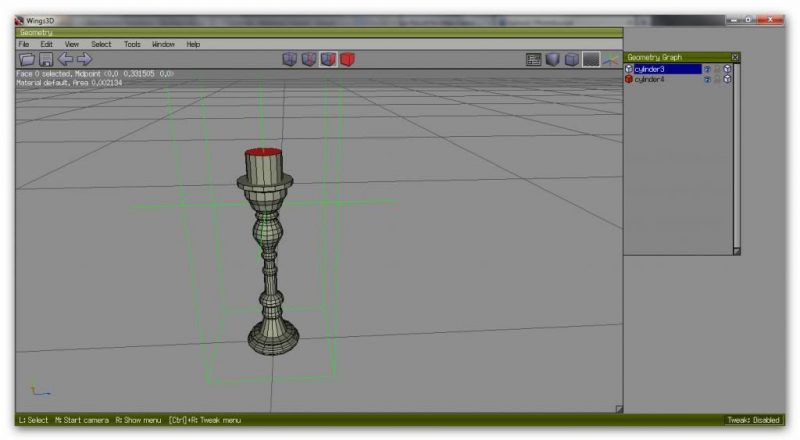Image resolution: width=800 pixels, height=440 pixels.
Task: Toggle the ground plane grid display
Action: pyautogui.click(x=591, y=60)
